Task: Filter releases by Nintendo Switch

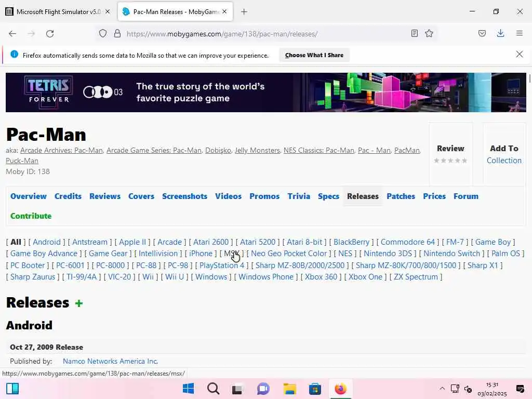Action: tap(451, 254)
